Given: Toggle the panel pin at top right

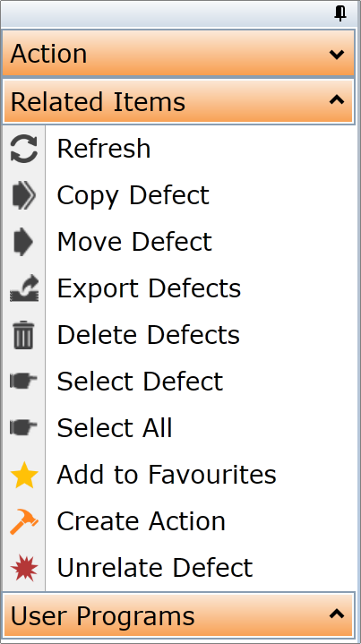Looking at the screenshot, I should pyautogui.click(x=340, y=14).
